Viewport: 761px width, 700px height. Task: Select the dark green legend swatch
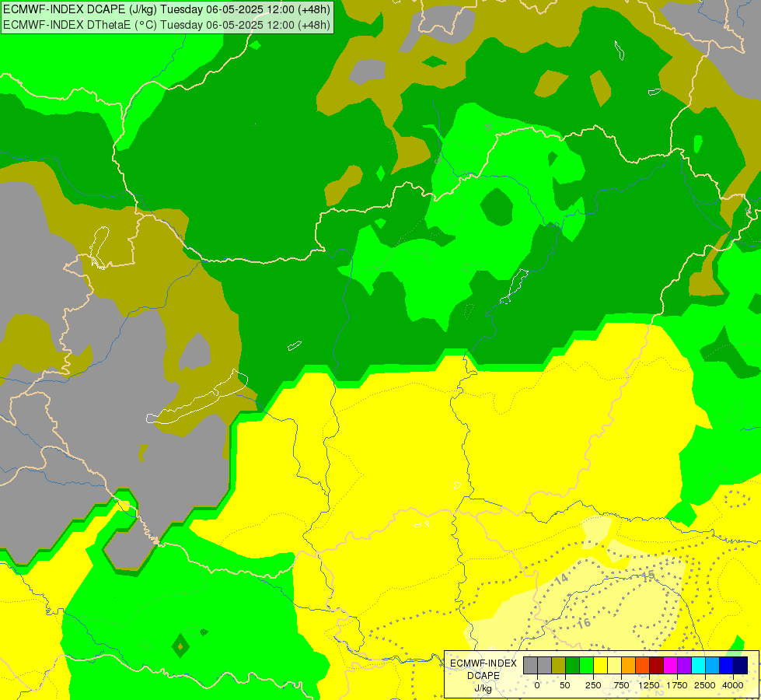tap(573, 666)
